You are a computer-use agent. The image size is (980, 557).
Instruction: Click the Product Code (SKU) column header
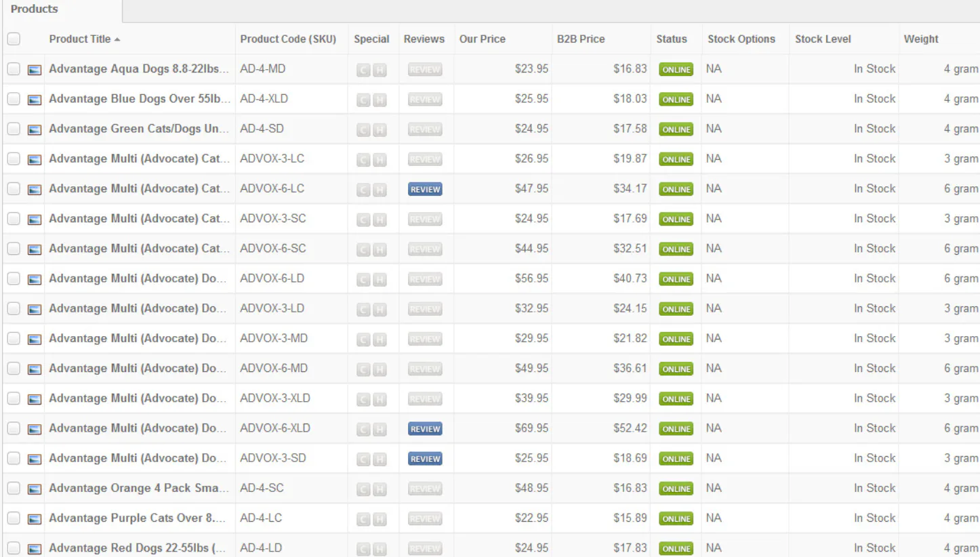(x=288, y=39)
